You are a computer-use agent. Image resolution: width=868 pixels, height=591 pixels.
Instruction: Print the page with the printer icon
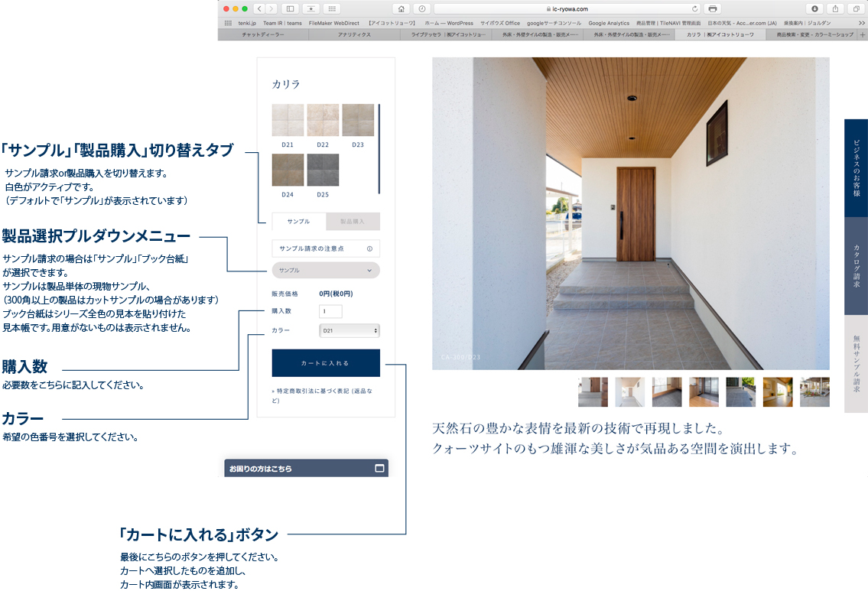coord(713,9)
